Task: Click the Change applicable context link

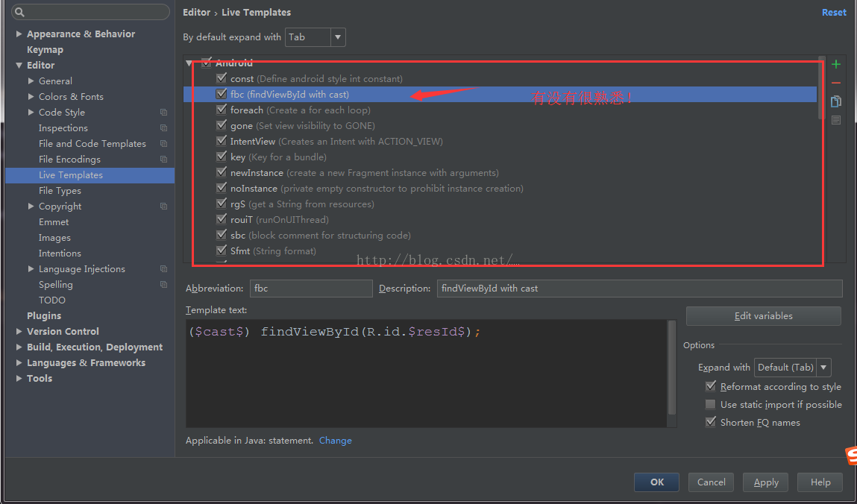Action: click(x=335, y=440)
